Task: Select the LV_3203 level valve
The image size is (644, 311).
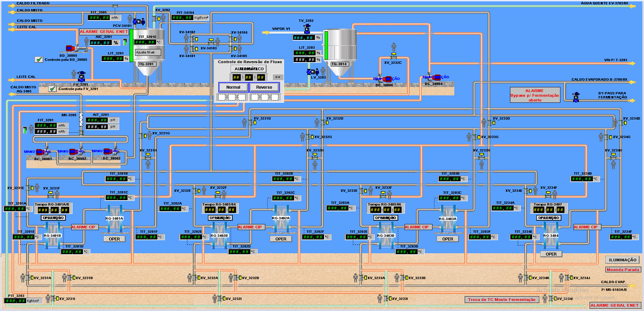Action: [313, 72]
